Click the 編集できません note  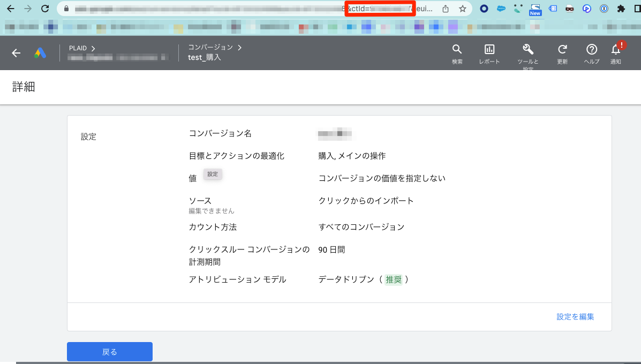(x=212, y=211)
